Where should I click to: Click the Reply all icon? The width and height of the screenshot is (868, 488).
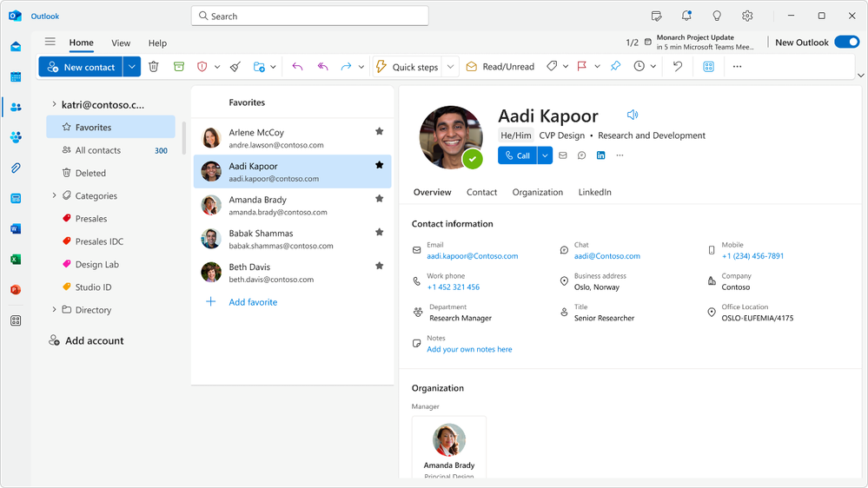322,66
